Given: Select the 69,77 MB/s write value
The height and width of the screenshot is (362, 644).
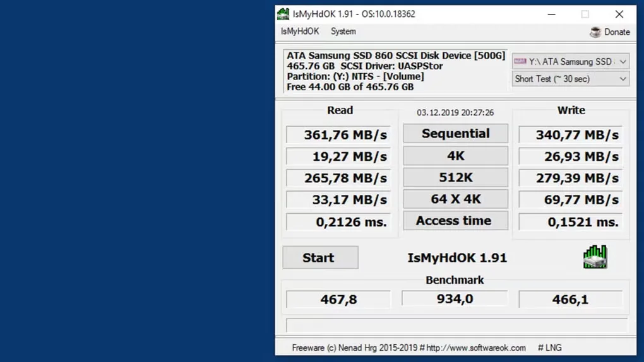Looking at the screenshot, I should coord(571,200).
